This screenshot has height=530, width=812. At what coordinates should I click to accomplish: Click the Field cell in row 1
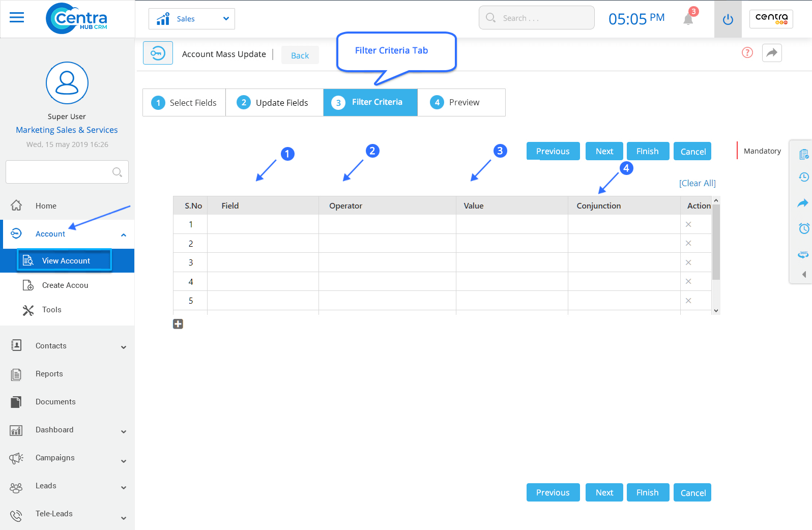click(x=263, y=224)
